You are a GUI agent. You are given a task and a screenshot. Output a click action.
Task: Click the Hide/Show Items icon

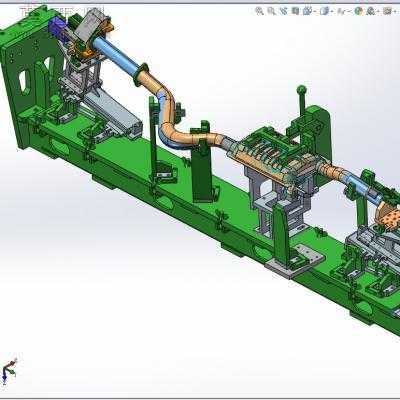(x=341, y=12)
